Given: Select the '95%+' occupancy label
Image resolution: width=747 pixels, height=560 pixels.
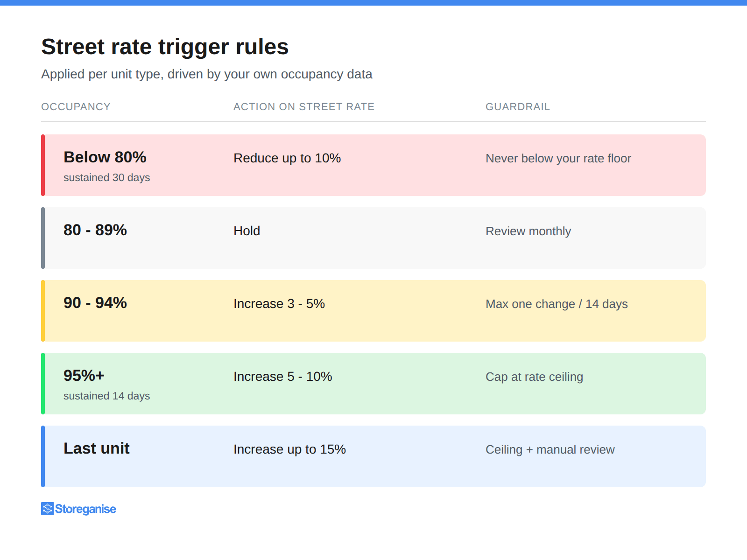Looking at the screenshot, I should [x=84, y=376].
